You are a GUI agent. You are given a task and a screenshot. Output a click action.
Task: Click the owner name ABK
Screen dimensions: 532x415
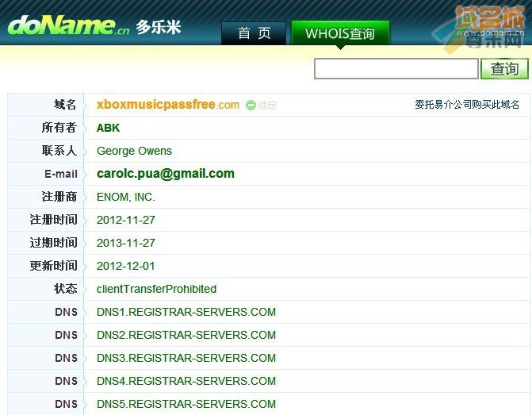point(109,128)
